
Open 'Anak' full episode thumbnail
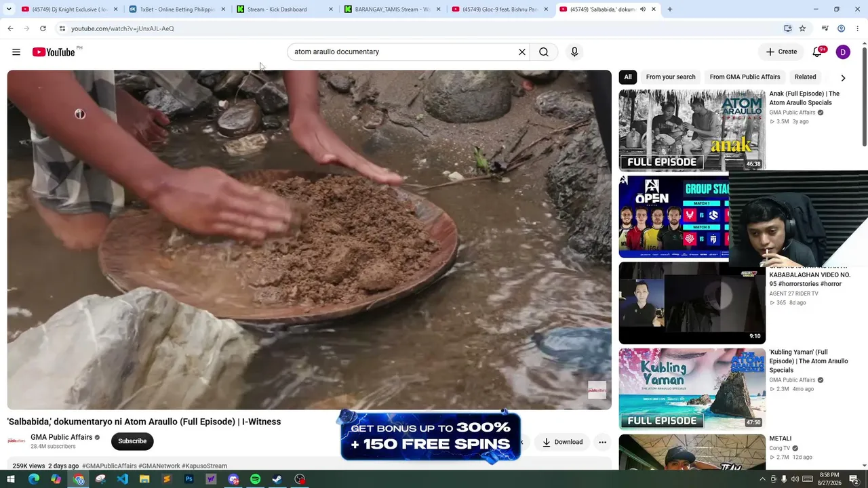(x=692, y=130)
